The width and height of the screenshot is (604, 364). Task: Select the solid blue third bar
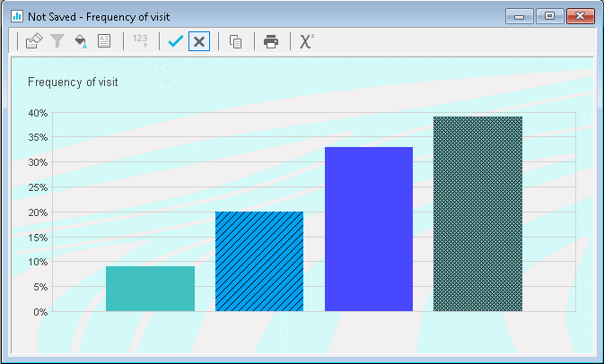tap(369, 229)
